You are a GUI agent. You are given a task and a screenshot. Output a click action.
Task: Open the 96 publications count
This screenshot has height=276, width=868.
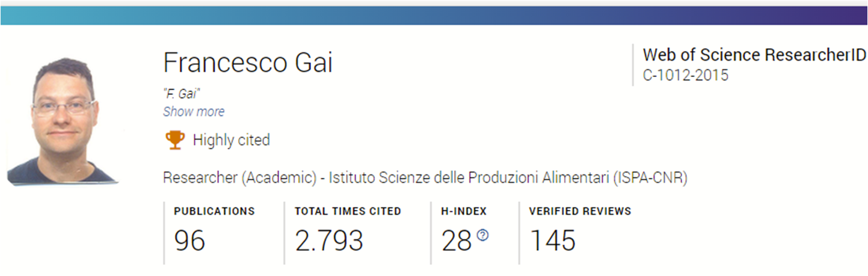point(189,241)
